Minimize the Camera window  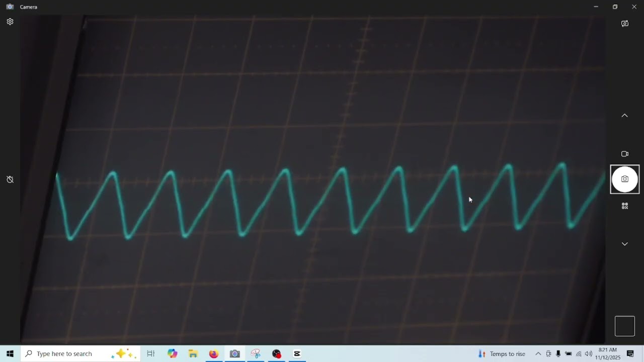596,7
